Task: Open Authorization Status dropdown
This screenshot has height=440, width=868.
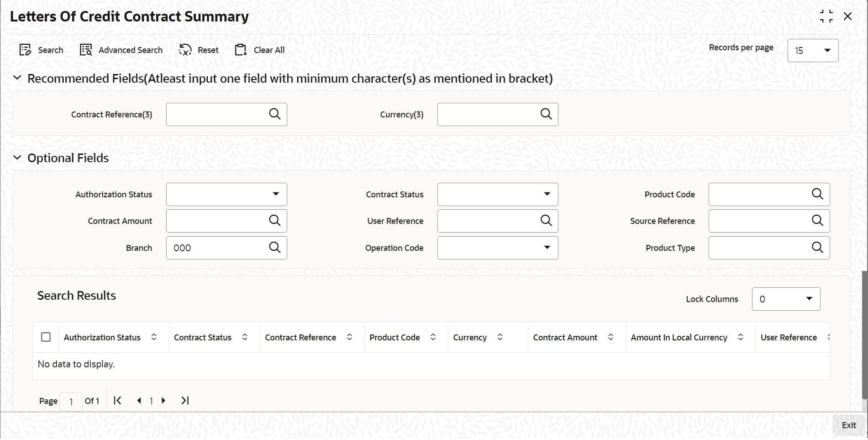Action: (275, 194)
